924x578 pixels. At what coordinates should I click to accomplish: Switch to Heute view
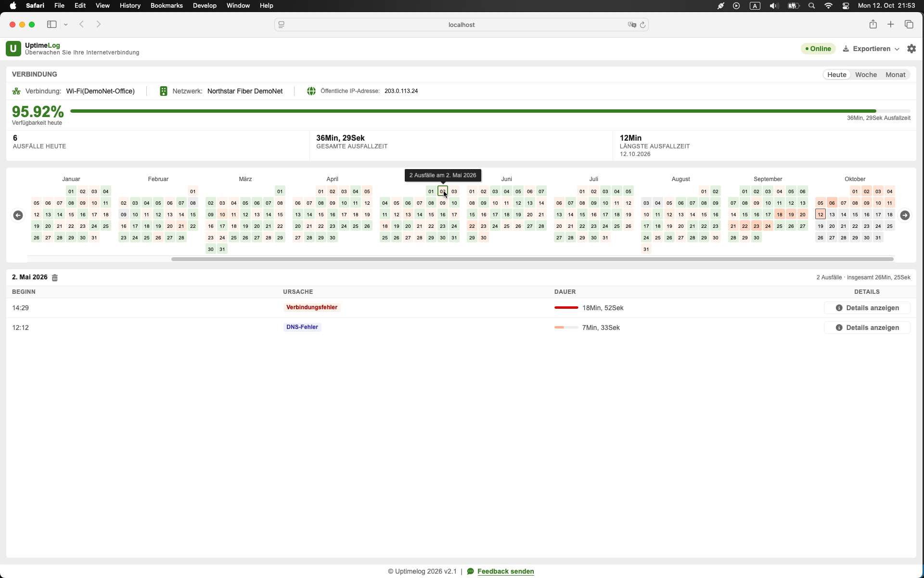(837, 75)
